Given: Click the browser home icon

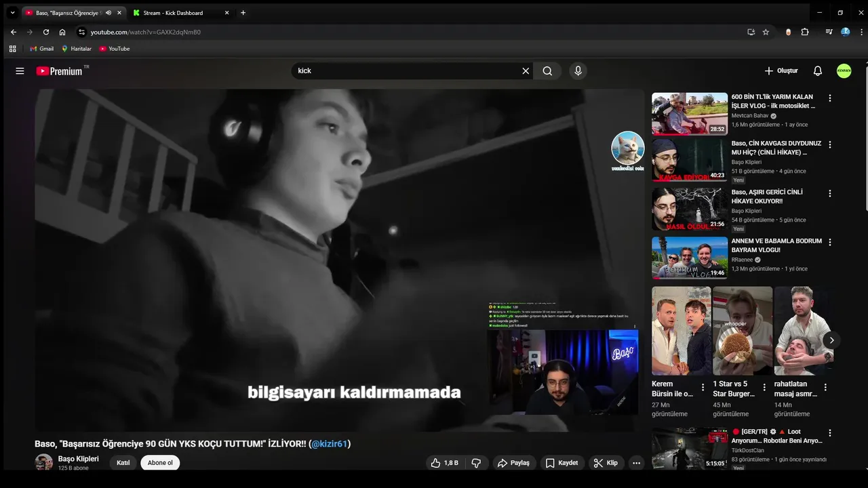Looking at the screenshot, I should (62, 32).
